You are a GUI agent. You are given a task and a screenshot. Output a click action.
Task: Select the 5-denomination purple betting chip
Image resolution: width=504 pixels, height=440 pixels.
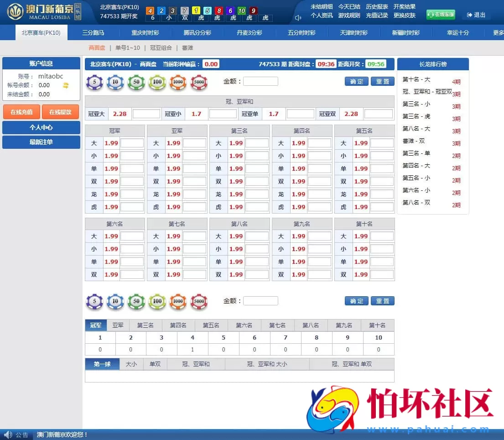click(94, 83)
